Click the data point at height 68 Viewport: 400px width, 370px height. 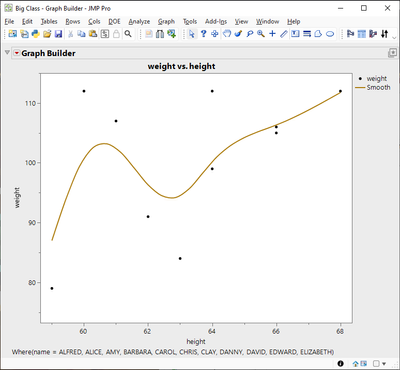click(340, 91)
